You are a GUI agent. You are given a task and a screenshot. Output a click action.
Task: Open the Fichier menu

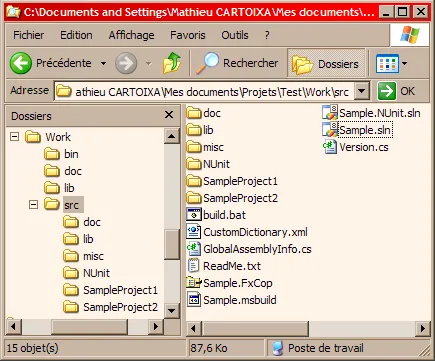pyautogui.click(x=29, y=35)
